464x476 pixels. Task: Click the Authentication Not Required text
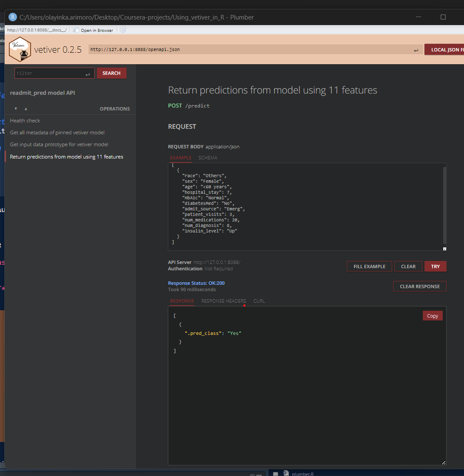point(200,269)
